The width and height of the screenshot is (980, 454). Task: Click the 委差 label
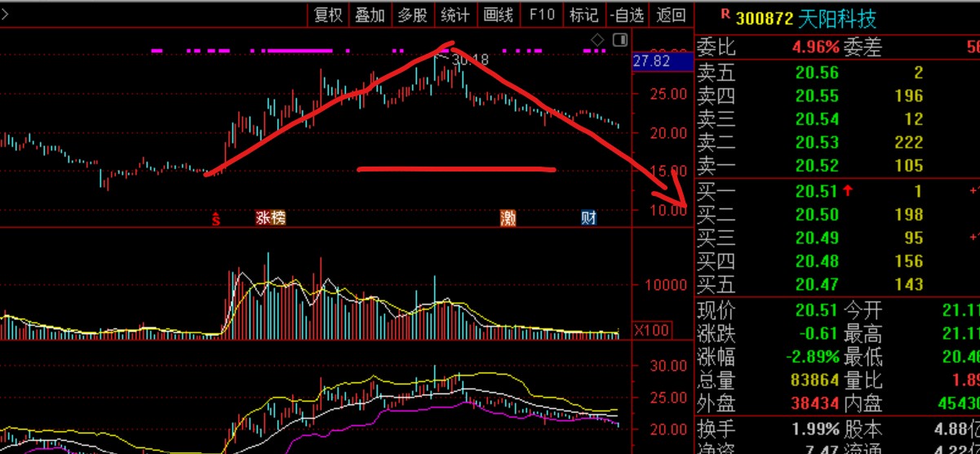863,47
